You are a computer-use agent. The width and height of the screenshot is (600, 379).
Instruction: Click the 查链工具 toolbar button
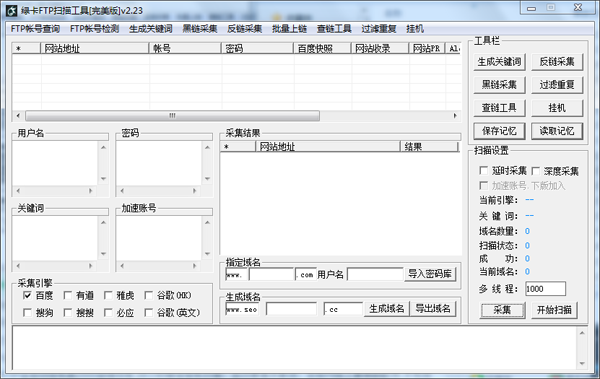(x=499, y=108)
